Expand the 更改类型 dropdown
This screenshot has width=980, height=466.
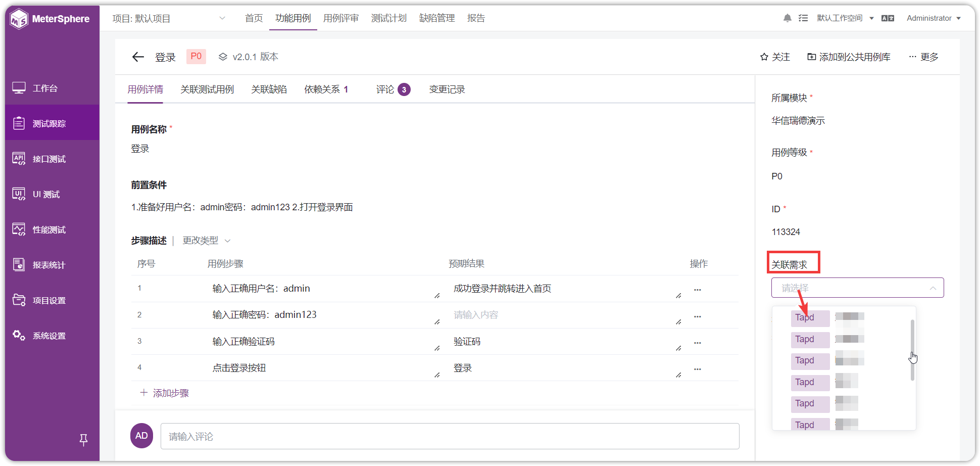point(206,241)
